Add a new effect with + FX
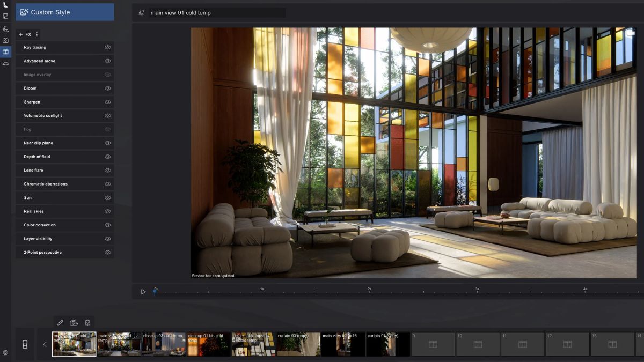Image resolution: width=644 pixels, height=362 pixels. (25, 34)
